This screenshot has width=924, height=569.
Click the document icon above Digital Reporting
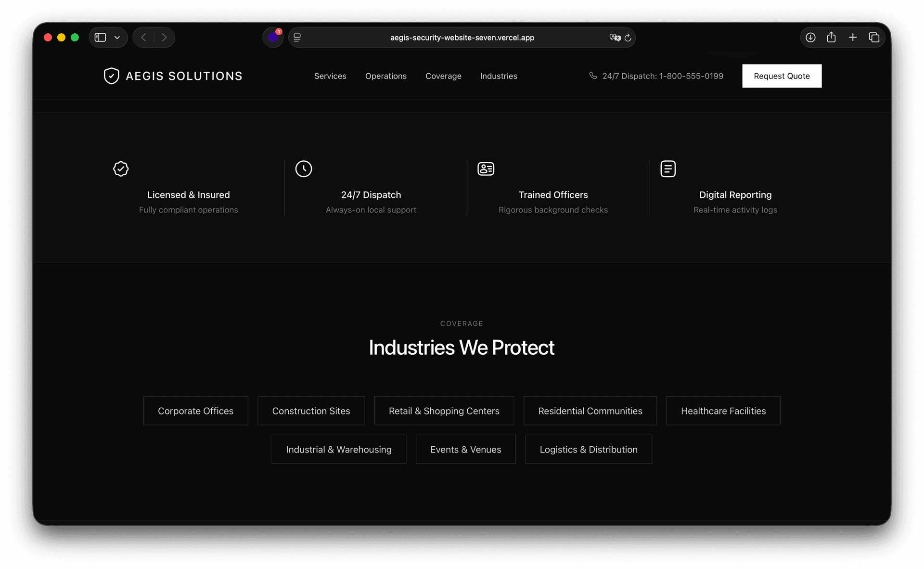click(668, 169)
